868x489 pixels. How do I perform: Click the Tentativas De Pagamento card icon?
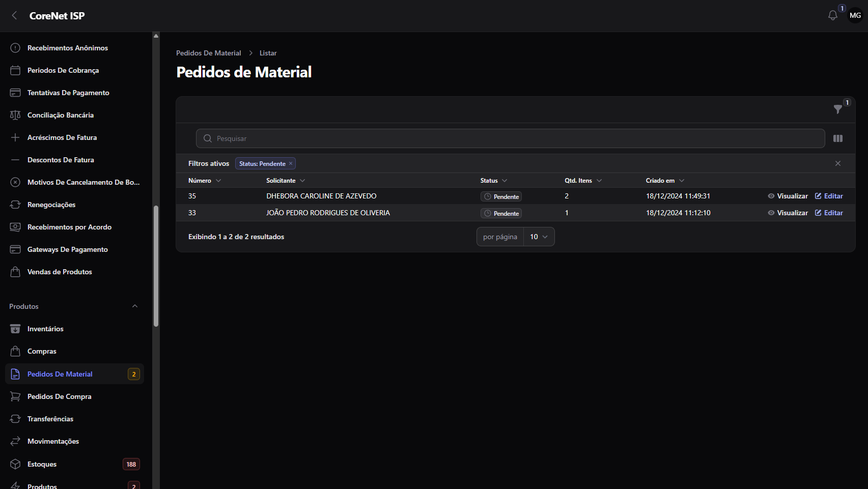point(15,93)
